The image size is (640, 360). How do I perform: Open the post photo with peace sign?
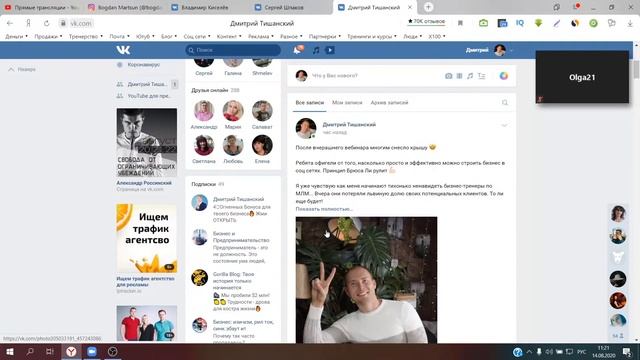coord(366,280)
